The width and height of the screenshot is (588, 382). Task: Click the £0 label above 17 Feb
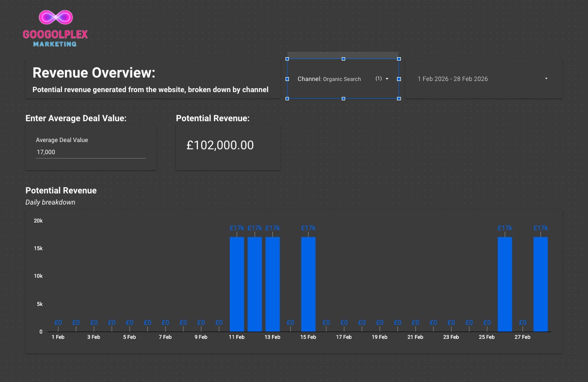tap(344, 322)
